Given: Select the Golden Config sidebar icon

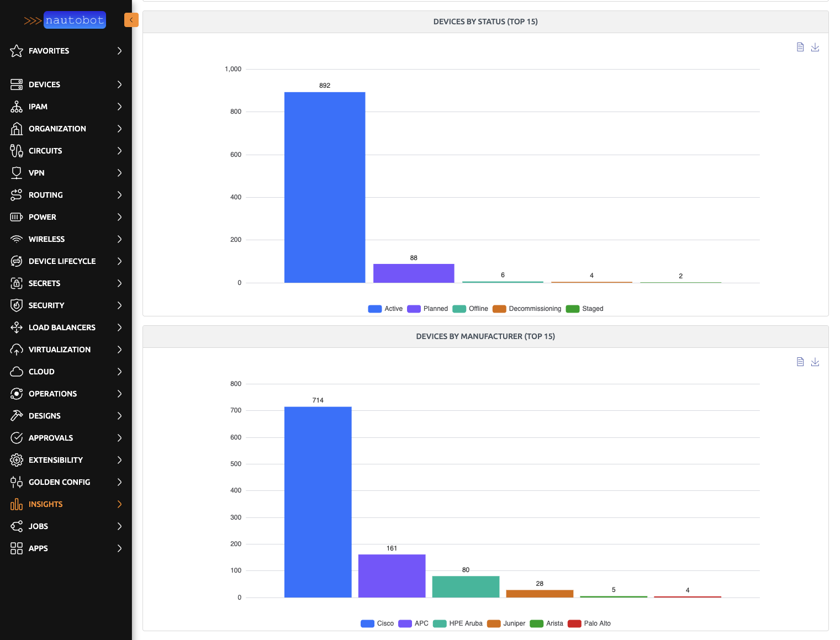Looking at the screenshot, I should (x=17, y=482).
